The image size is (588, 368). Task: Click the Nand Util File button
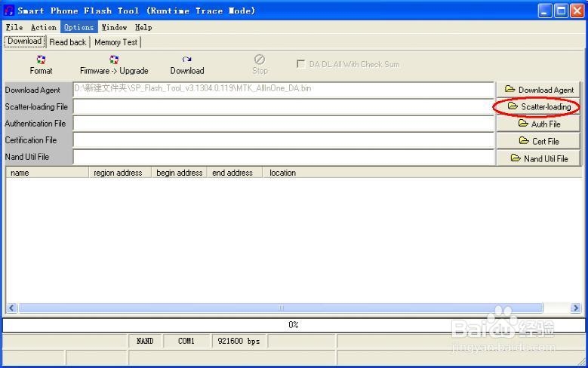538,158
